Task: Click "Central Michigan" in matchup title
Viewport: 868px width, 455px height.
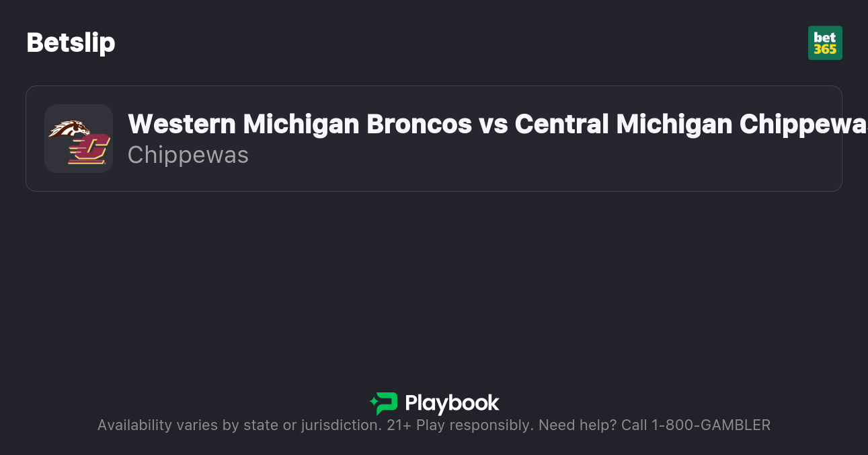Action: coord(623,124)
